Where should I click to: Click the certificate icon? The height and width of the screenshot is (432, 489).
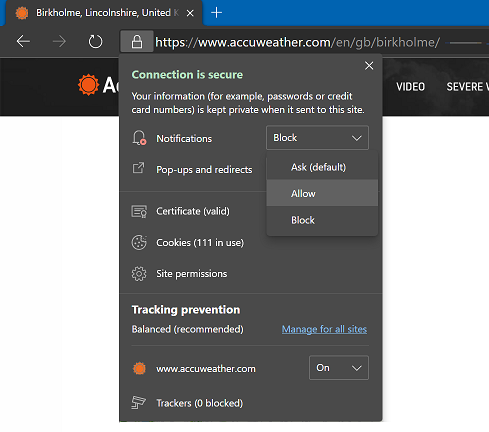click(139, 211)
